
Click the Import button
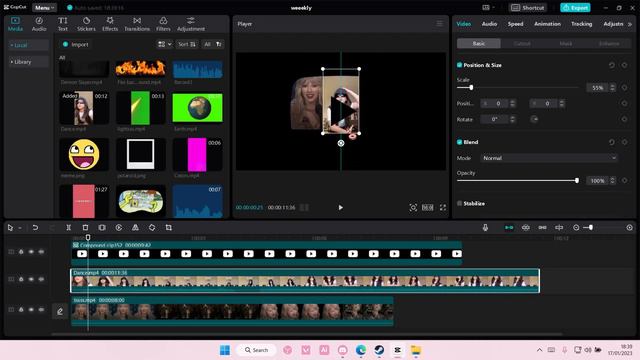tap(76, 44)
